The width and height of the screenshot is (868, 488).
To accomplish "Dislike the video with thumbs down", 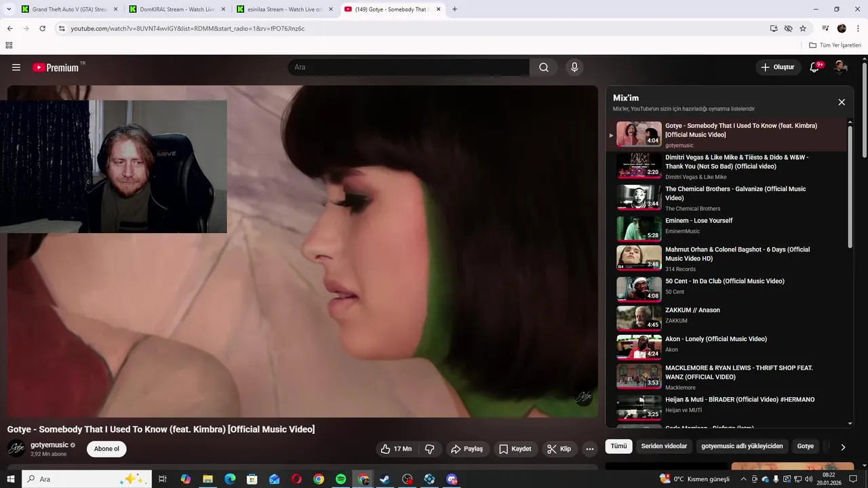I will (429, 449).
